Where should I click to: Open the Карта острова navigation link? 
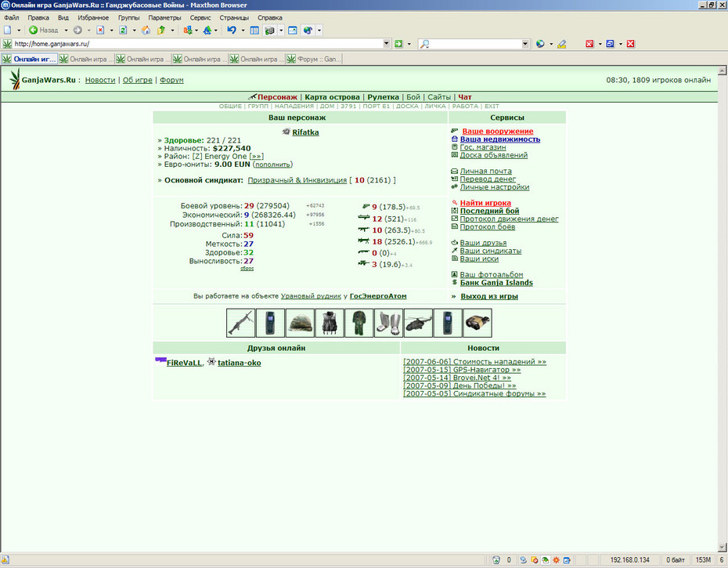click(x=332, y=97)
